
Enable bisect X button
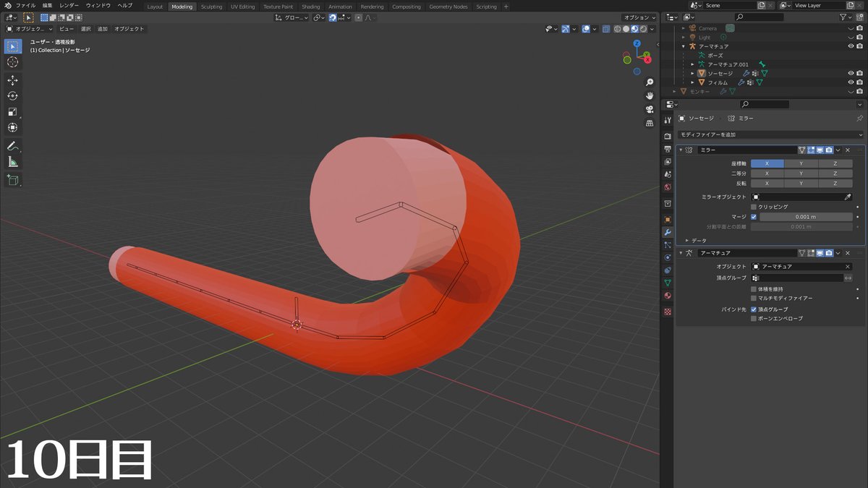pyautogui.click(x=767, y=174)
